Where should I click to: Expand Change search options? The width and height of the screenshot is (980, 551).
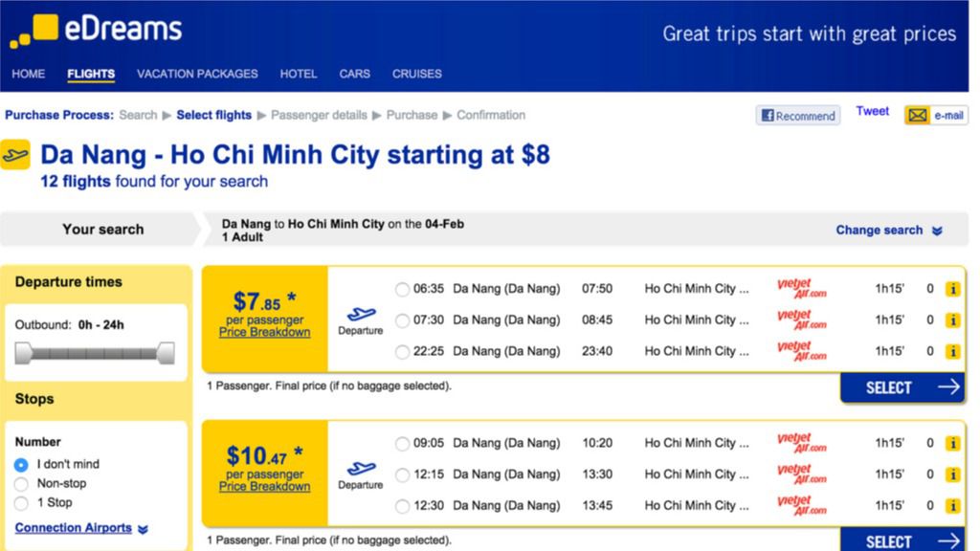(x=889, y=230)
